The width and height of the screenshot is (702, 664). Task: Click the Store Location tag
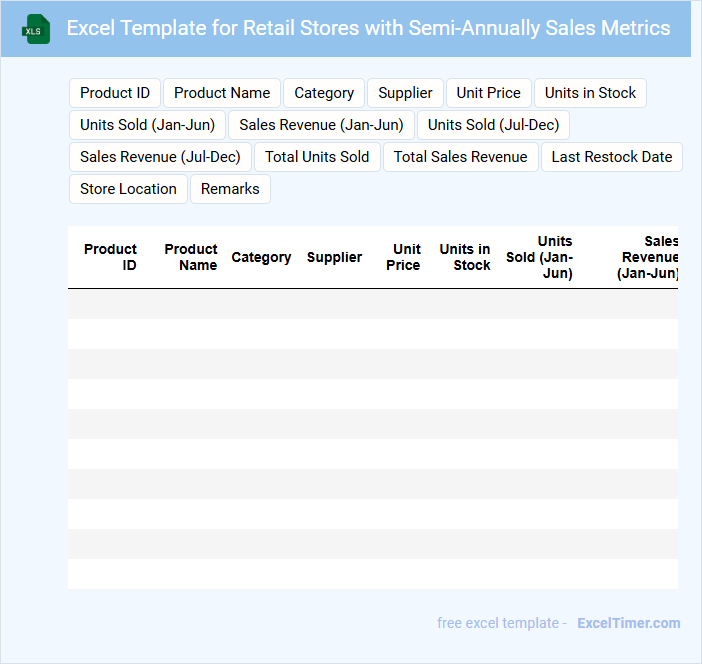(x=128, y=189)
